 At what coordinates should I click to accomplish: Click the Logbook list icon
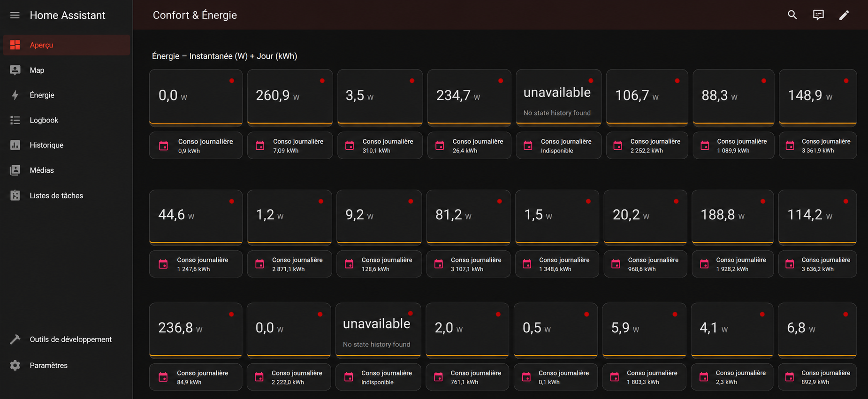pyautogui.click(x=15, y=120)
